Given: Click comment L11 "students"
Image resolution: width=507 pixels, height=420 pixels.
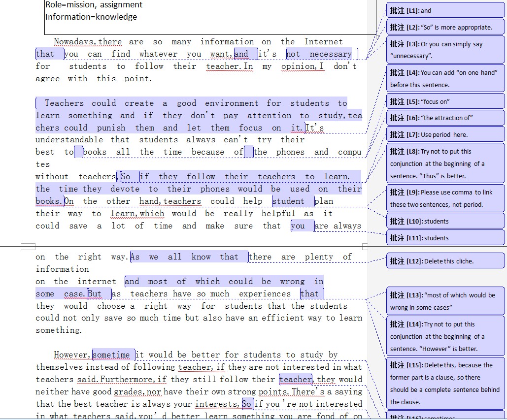Looking at the screenshot, I should point(445,238).
